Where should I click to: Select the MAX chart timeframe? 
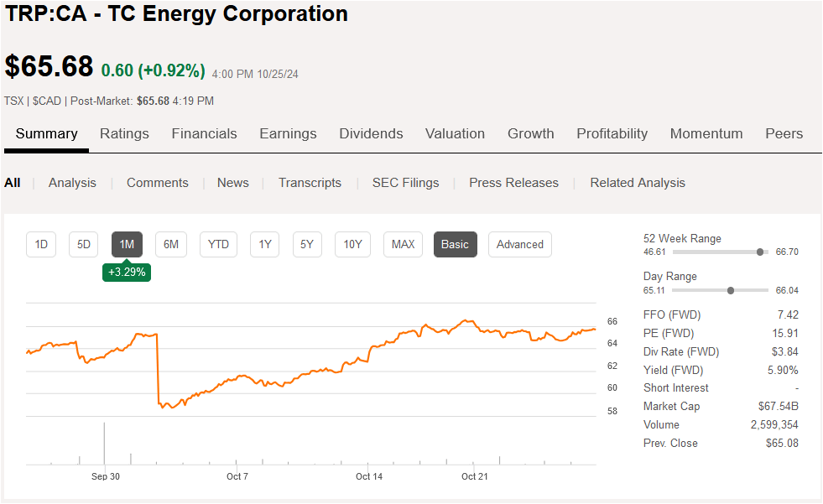pyautogui.click(x=402, y=244)
